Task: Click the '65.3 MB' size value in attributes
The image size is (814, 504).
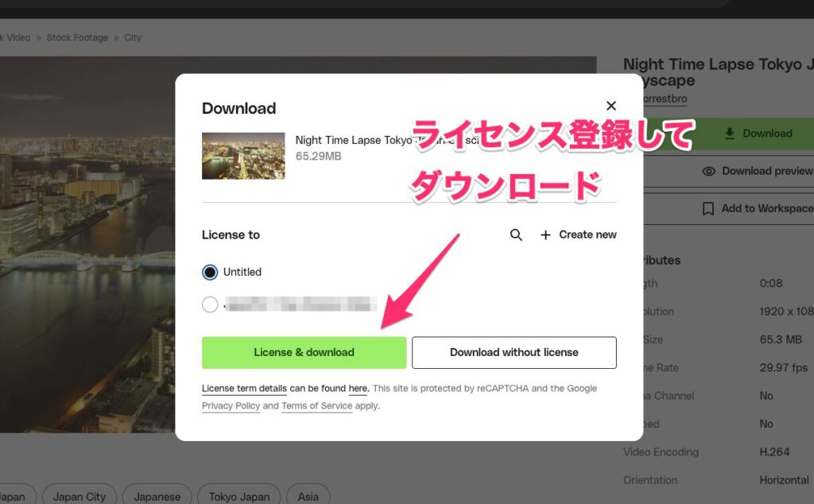Action: click(781, 339)
